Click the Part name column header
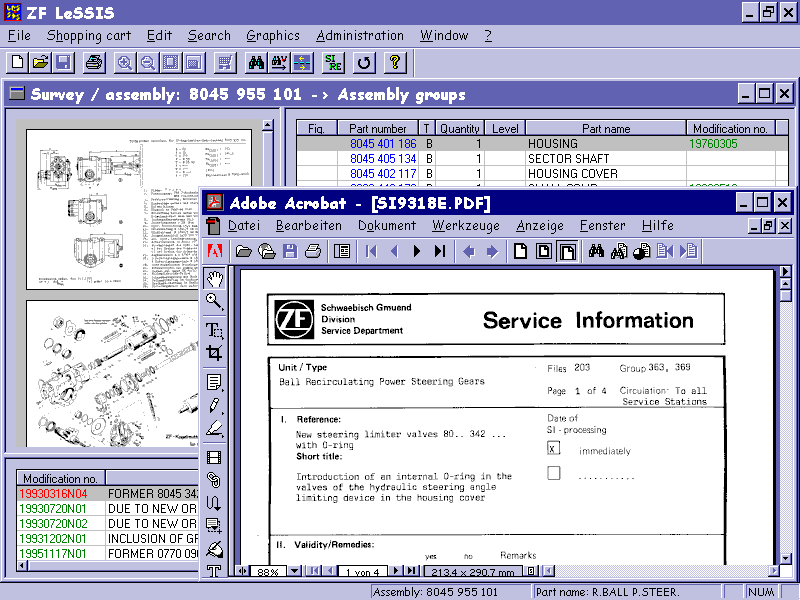 click(606, 129)
